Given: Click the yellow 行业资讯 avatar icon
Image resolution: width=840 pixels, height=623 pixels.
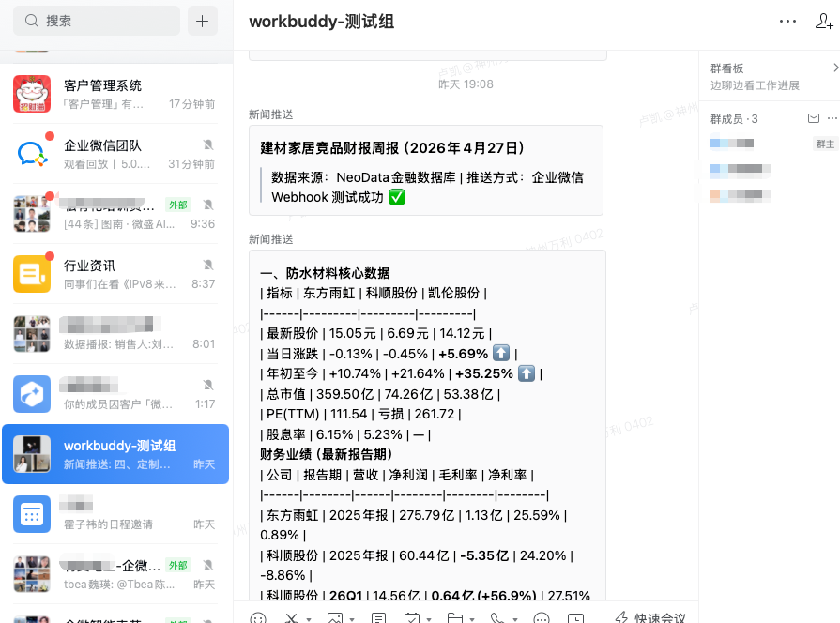Looking at the screenshot, I should click(32, 274).
